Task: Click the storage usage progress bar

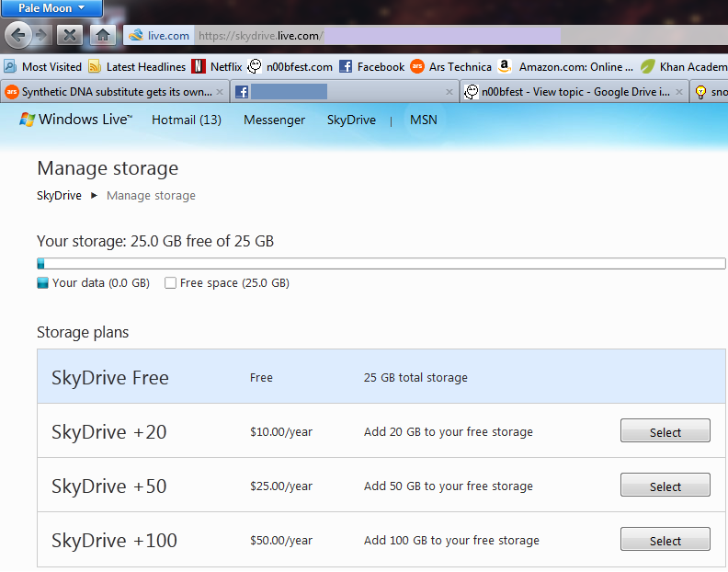Action: click(x=381, y=263)
